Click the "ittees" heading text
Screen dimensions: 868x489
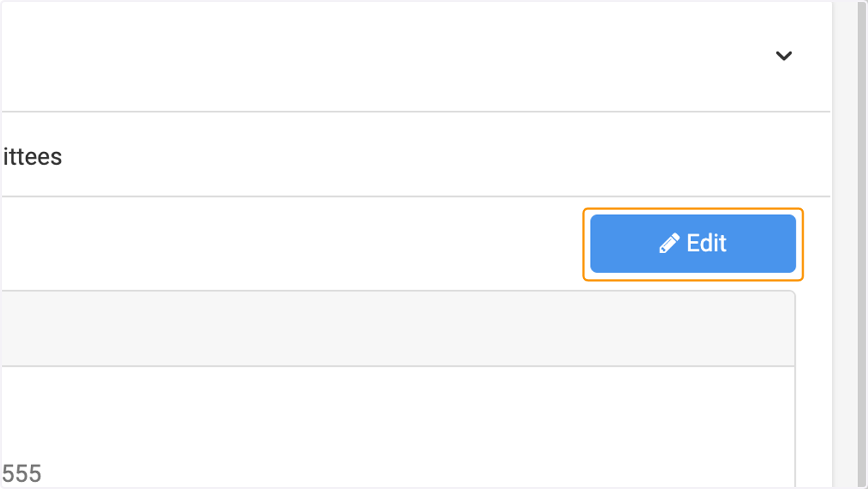coord(32,156)
